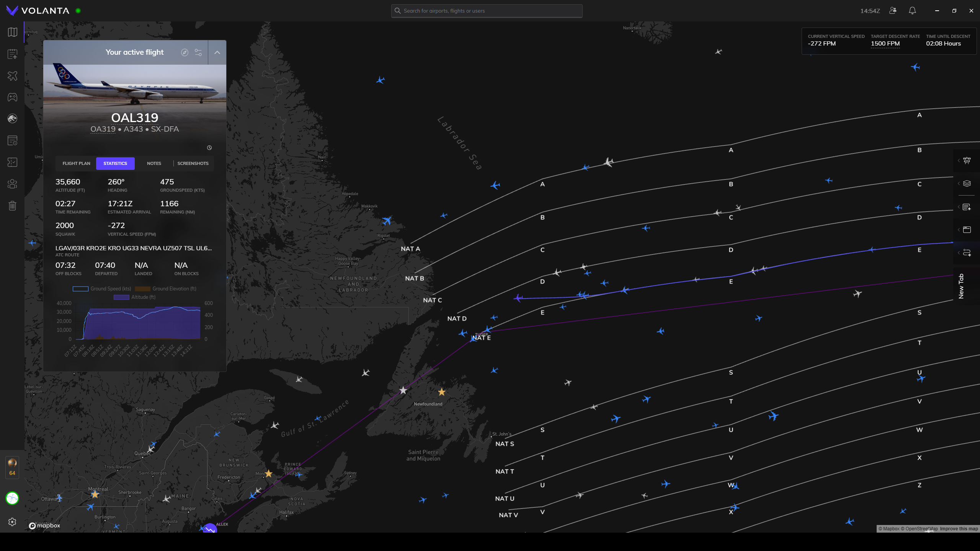
Task: Open notifications bell icon
Action: coord(912,11)
